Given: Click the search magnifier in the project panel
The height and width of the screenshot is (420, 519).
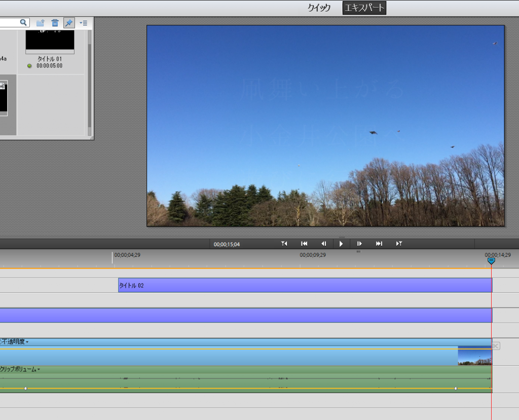Looking at the screenshot, I should click(x=23, y=23).
